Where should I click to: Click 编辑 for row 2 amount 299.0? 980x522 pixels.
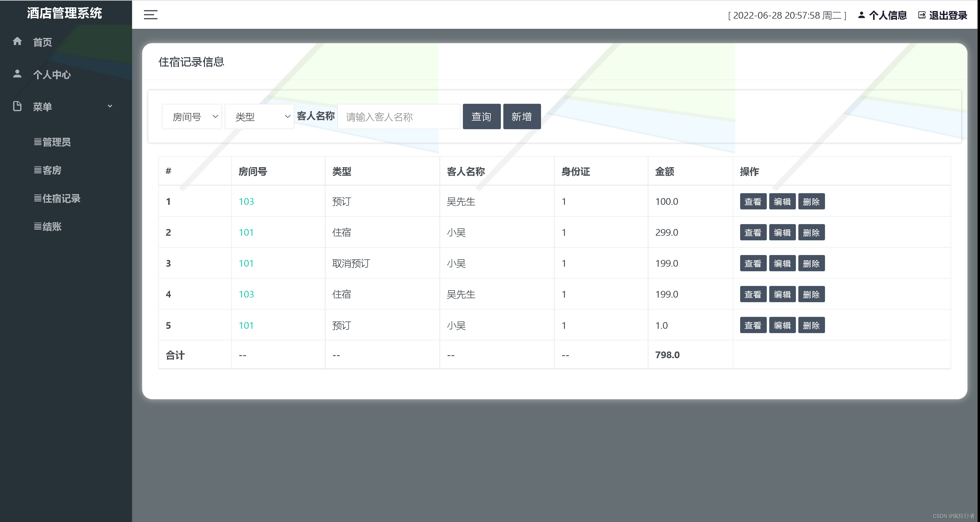tap(782, 232)
